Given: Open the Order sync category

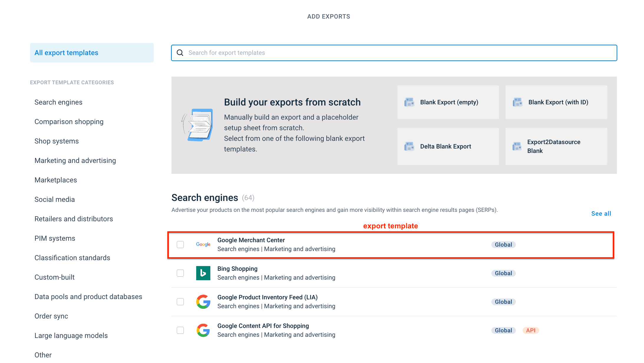Looking at the screenshot, I should click(x=51, y=316).
